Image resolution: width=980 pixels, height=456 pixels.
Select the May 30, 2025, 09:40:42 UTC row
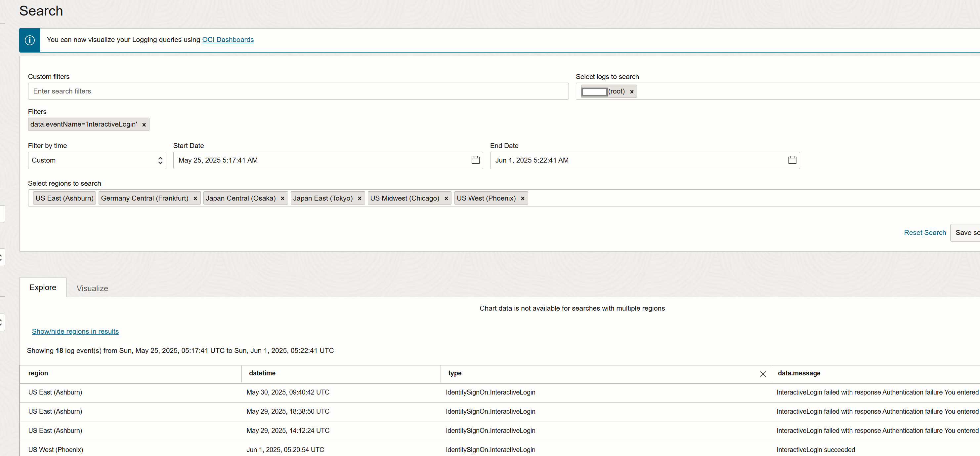(500, 393)
